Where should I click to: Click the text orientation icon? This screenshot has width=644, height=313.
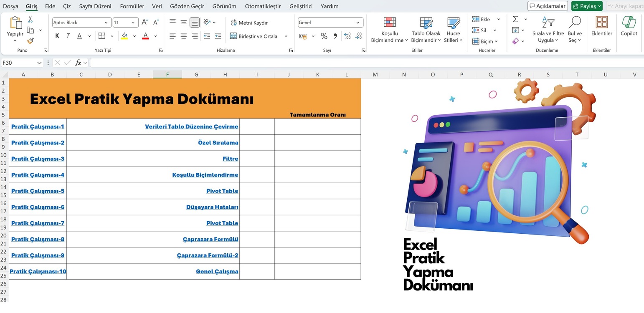(x=207, y=23)
